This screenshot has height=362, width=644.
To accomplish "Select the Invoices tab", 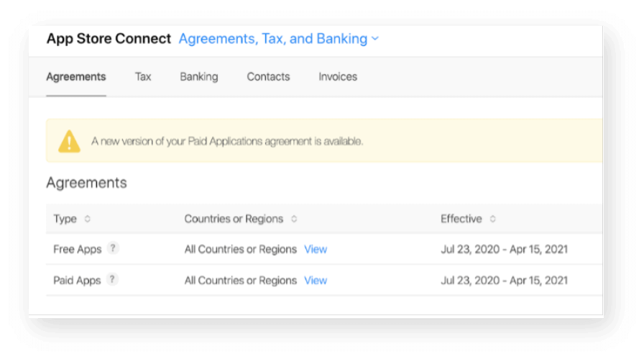I will pyautogui.click(x=338, y=76).
